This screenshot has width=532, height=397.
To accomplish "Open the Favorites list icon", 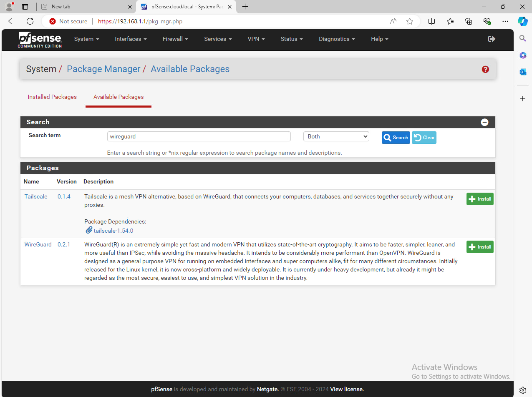I will pos(450,21).
